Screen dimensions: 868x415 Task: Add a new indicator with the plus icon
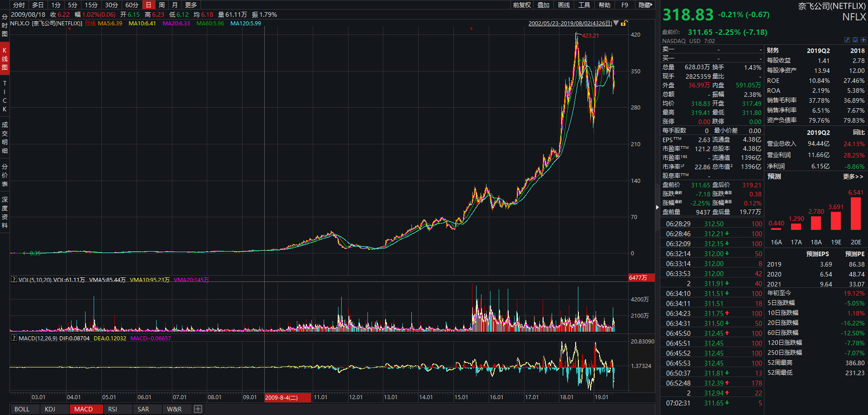(198, 409)
